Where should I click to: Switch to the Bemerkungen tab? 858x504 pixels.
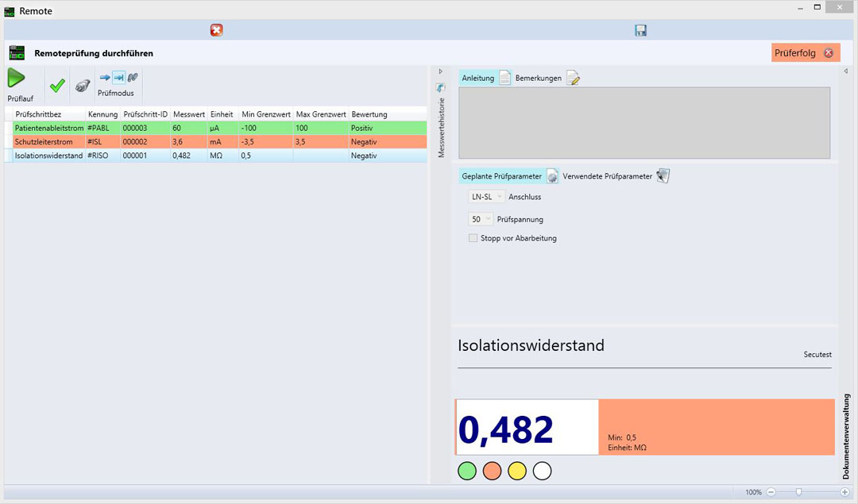(x=547, y=78)
